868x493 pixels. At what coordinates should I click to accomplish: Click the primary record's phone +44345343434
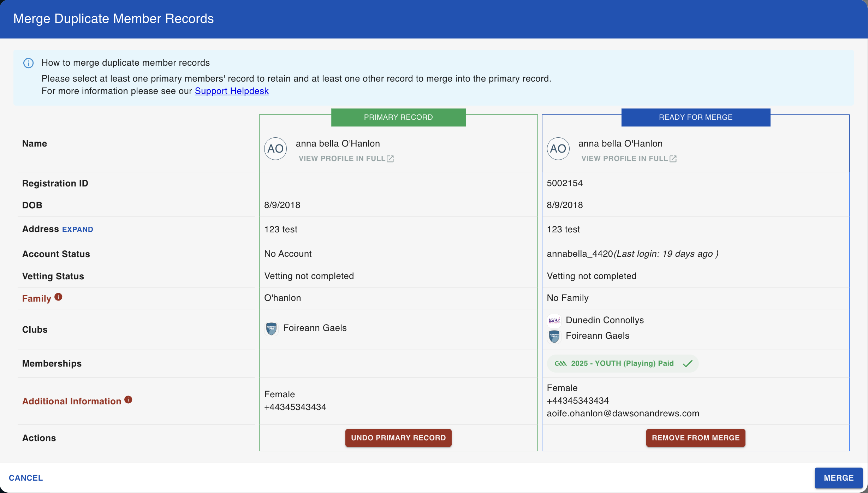(295, 407)
